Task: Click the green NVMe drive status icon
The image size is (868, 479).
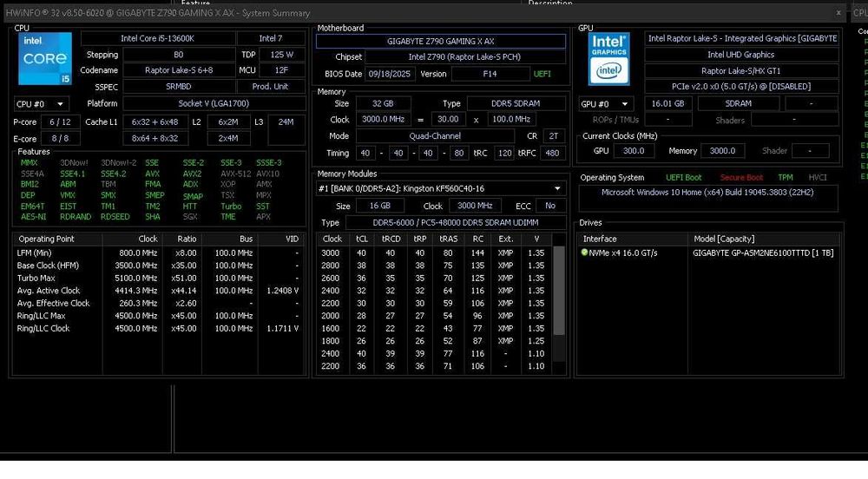Action: (584, 253)
